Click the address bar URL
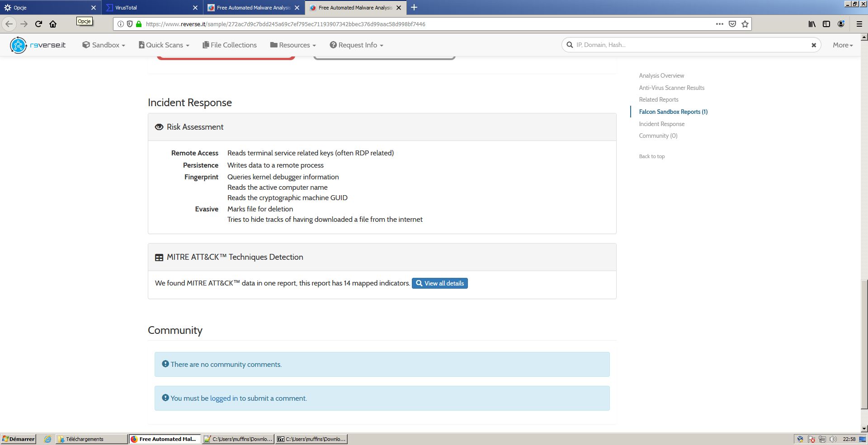This screenshot has height=445, width=868. (286, 24)
